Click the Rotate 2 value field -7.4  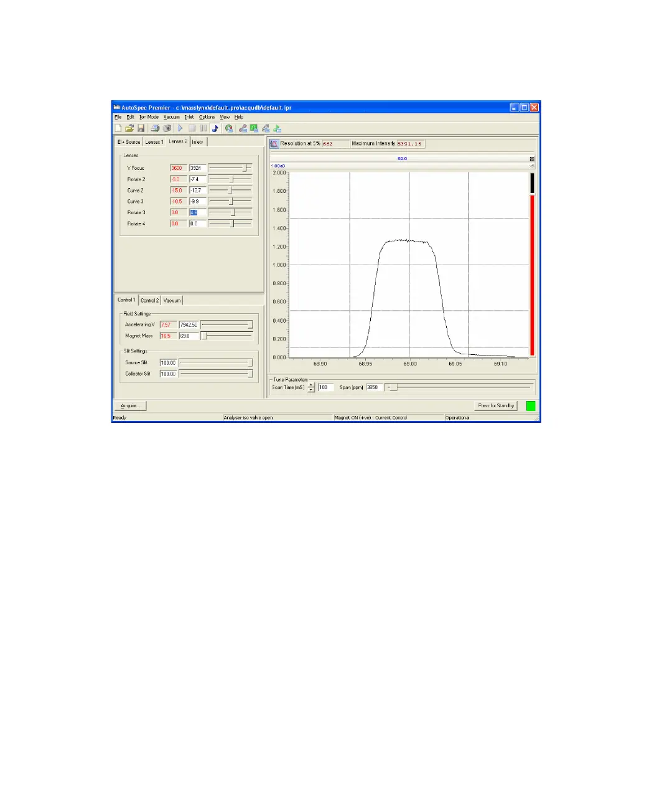(x=197, y=179)
